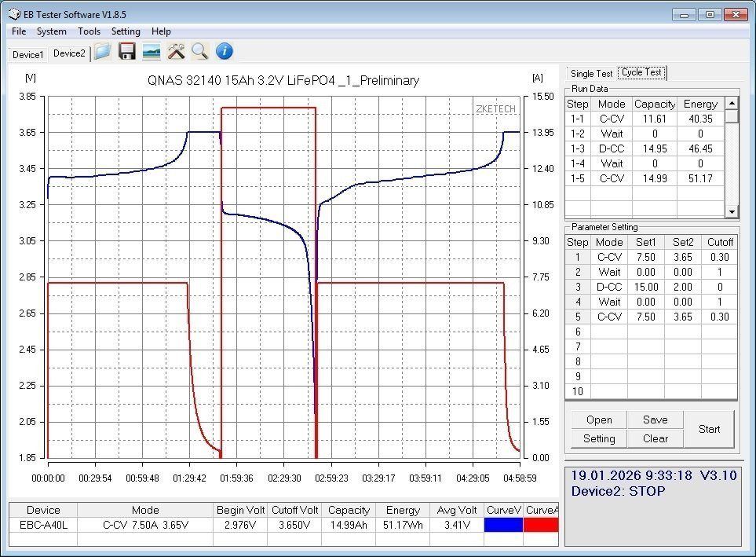Click the EB Tester title bar app icon
Screen dimensions: 756x557
(14, 14)
